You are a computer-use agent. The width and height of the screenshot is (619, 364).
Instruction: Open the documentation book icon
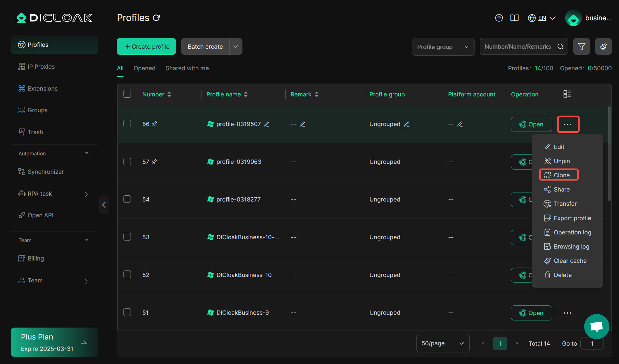(x=514, y=18)
